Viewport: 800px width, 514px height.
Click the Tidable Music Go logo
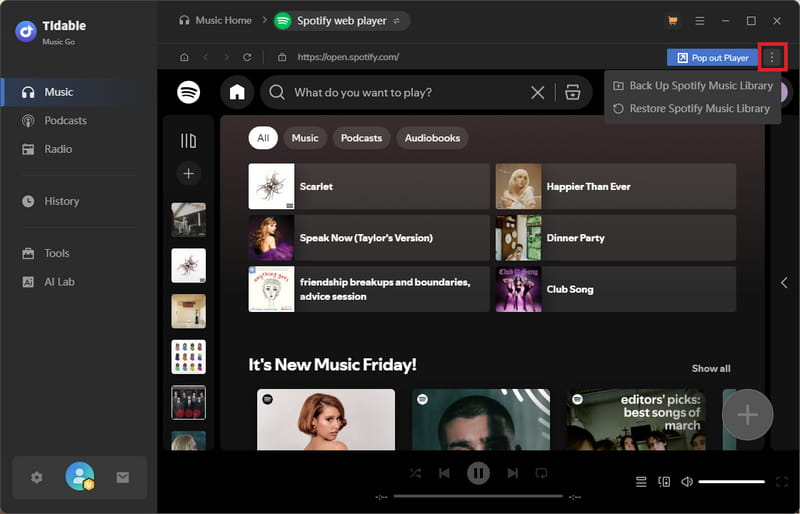click(51, 32)
